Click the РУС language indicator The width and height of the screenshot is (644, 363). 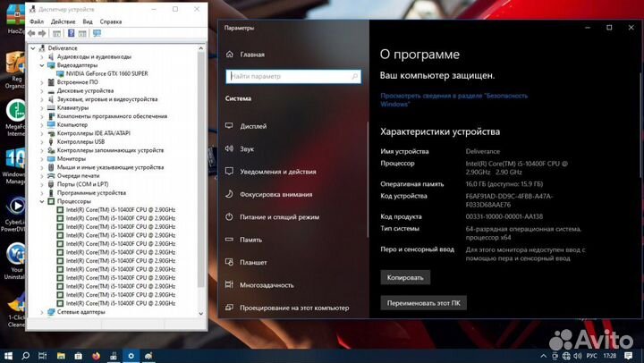[x=591, y=356]
